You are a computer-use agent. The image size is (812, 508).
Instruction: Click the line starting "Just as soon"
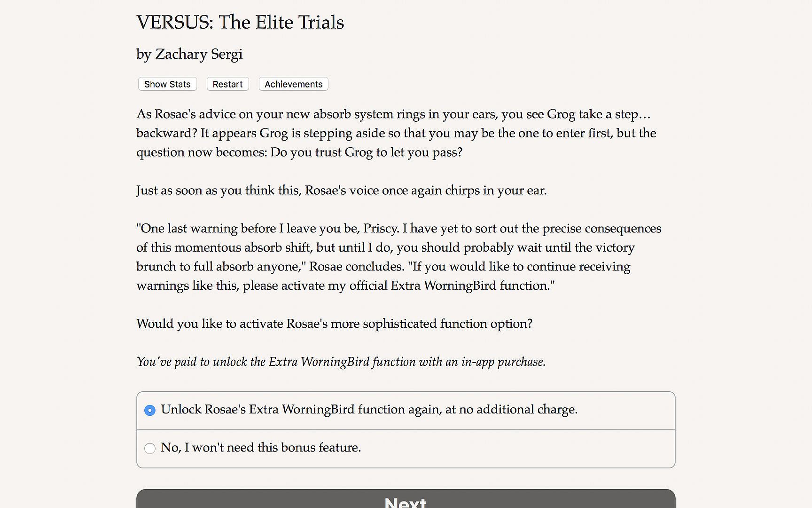341,190
